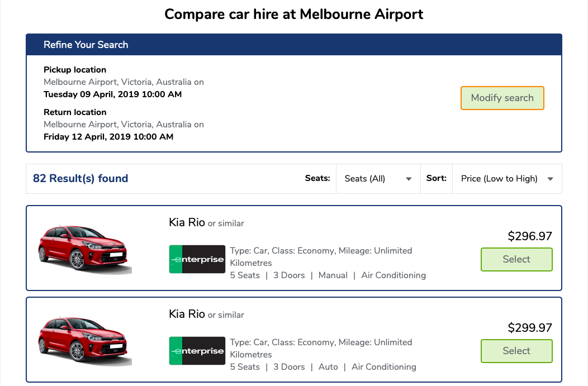Select the $299.97 Kia Rio
This screenshot has height=386, width=588.
click(x=516, y=351)
